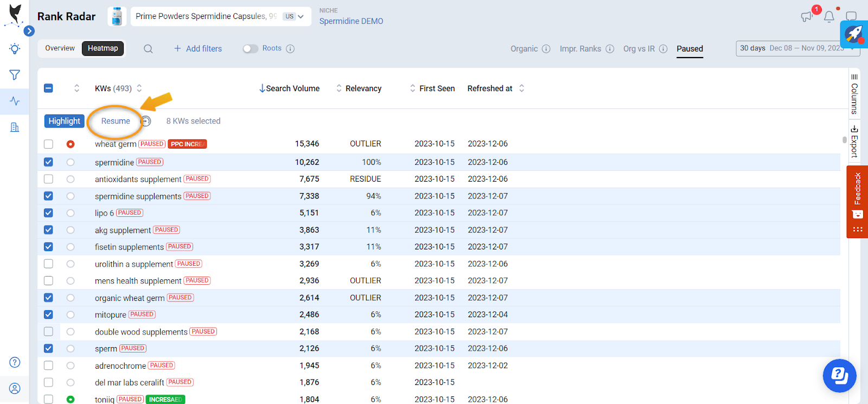Open the announcements megaphone icon
The height and width of the screenshot is (404, 868).
click(x=807, y=17)
